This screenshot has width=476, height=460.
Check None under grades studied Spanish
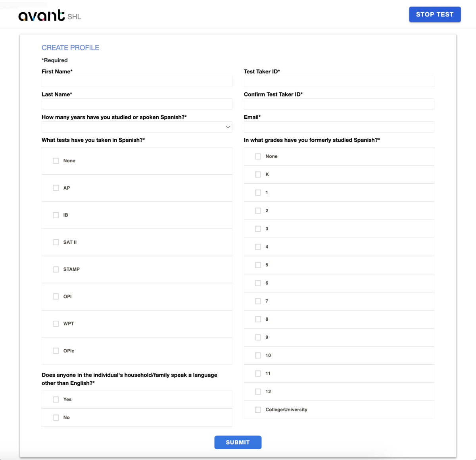coord(258,156)
